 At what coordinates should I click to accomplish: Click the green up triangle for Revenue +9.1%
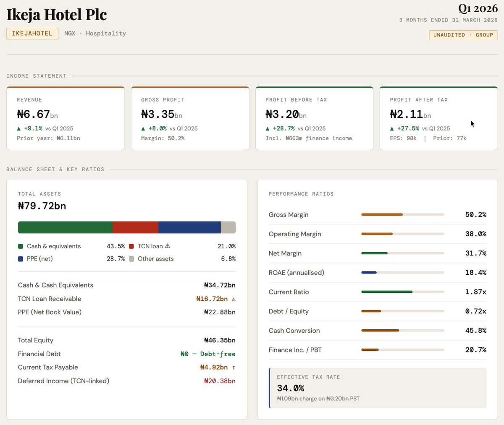(x=19, y=129)
